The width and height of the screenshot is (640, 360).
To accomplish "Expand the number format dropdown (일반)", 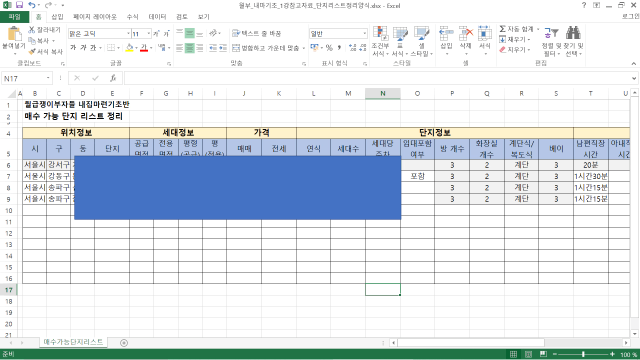I will (364, 33).
